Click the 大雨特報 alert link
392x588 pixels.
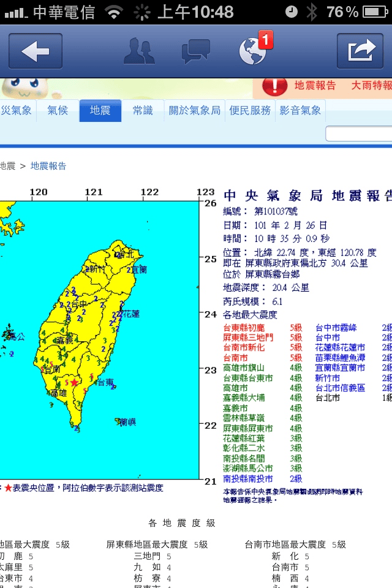pos(371,86)
